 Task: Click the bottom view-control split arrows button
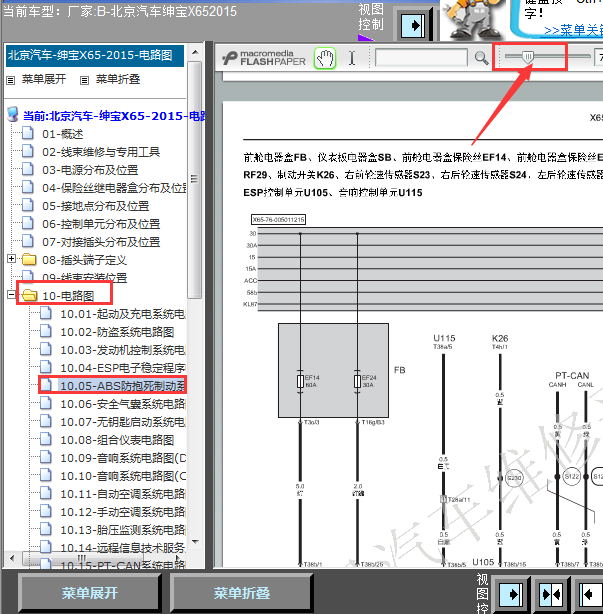click(x=551, y=595)
